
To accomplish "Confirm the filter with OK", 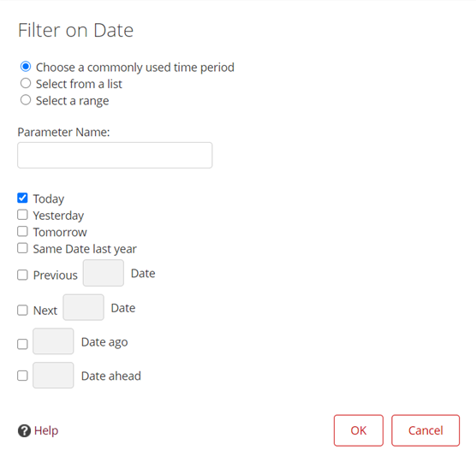I will tap(359, 430).
